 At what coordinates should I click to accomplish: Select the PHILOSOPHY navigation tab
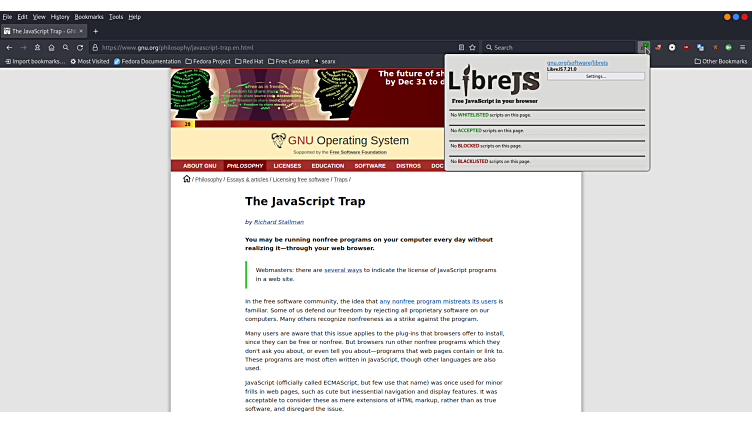[245, 166]
